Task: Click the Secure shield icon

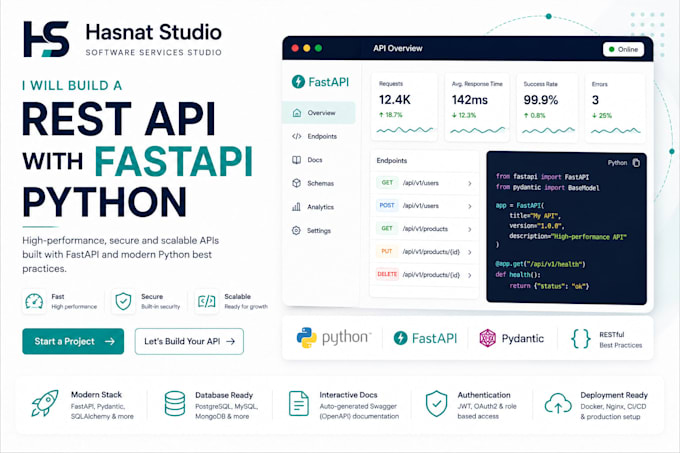Action: tap(123, 301)
